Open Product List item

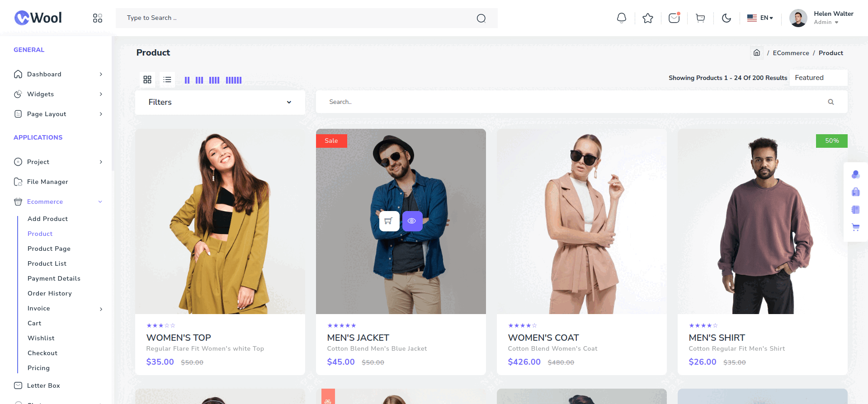[x=47, y=263]
